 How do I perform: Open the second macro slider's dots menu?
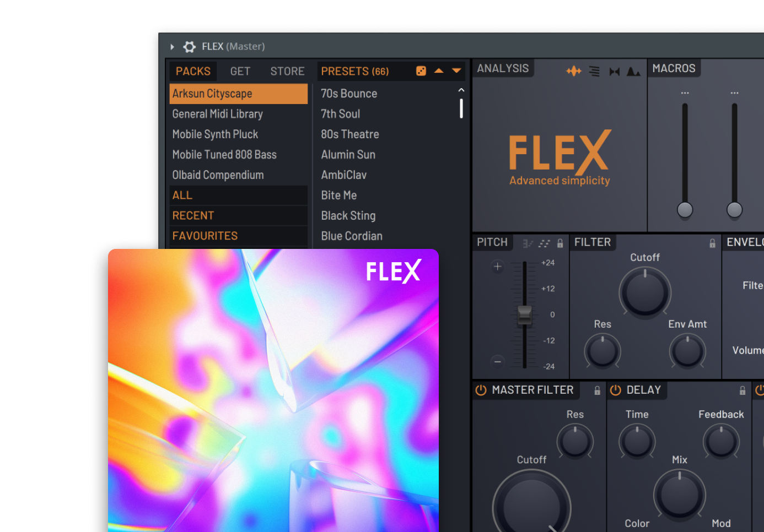(x=735, y=93)
